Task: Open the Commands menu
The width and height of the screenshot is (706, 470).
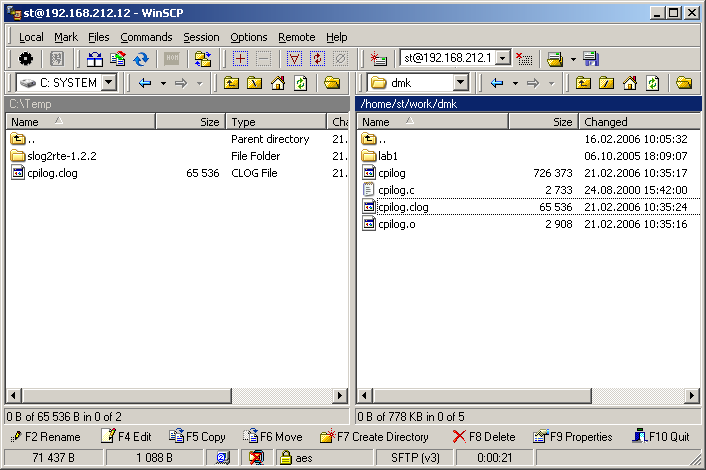Action: click(146, 37)
